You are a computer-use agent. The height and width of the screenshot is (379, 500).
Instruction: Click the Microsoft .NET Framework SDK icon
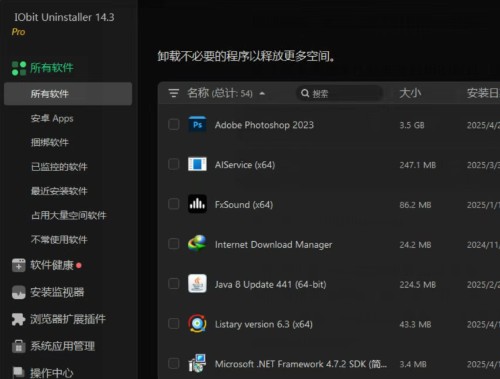tap(197, 363)
